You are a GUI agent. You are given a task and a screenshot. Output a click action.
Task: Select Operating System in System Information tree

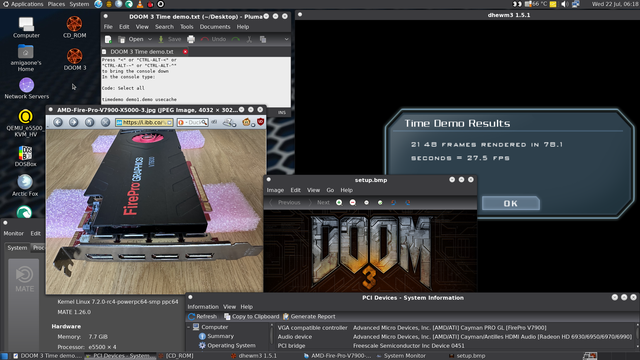(x=227, y=345)
